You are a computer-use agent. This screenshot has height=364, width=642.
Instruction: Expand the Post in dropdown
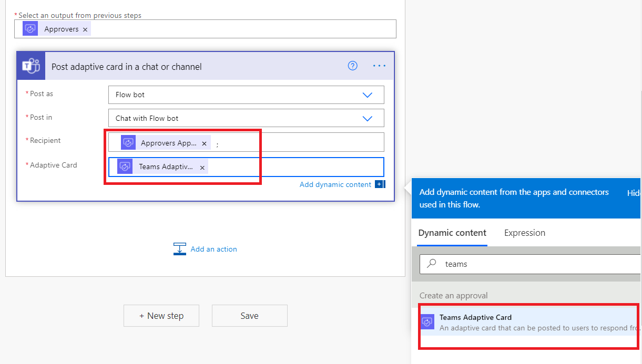pos(368,118)
